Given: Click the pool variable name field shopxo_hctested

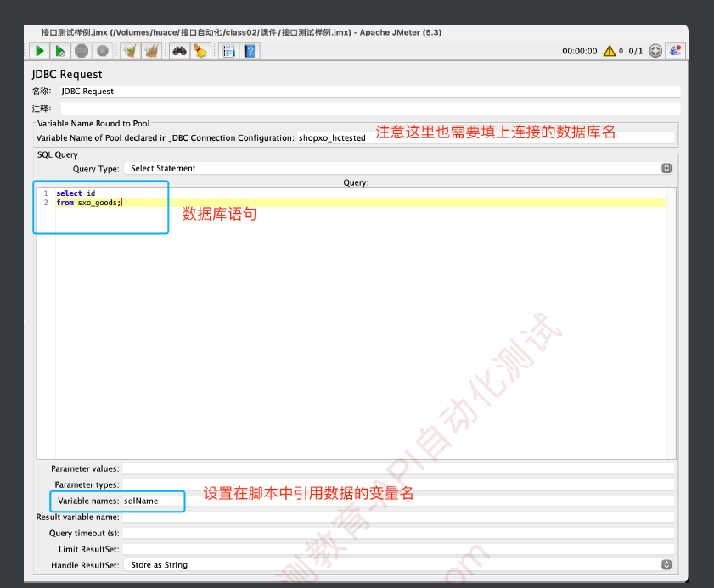Looking at the screenshot, I should (x=486, y=138).
